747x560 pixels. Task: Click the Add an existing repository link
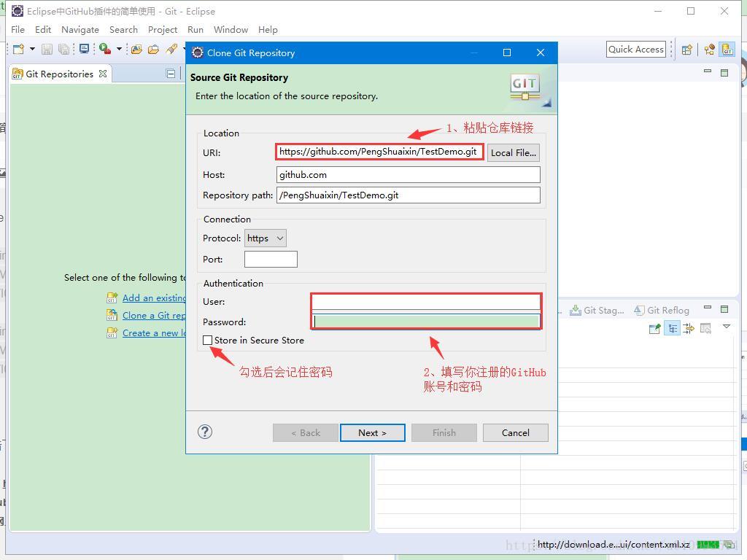coord(154,298)
